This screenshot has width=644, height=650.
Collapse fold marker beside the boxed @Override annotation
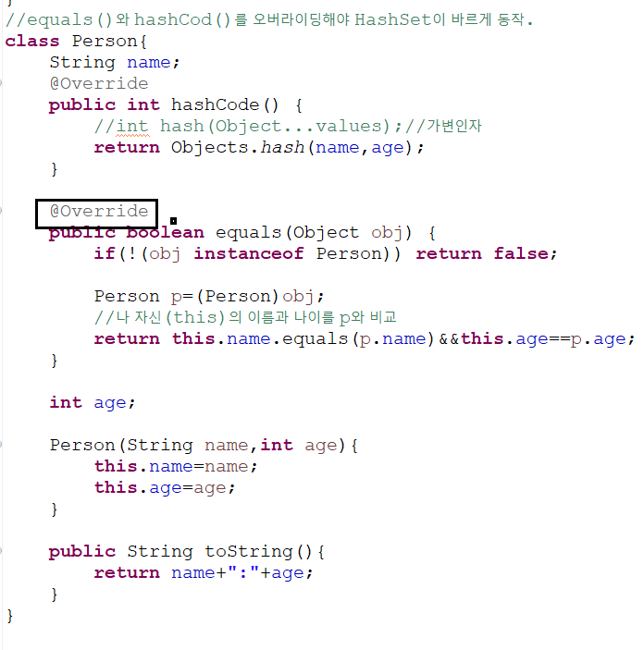pos(1,211)
